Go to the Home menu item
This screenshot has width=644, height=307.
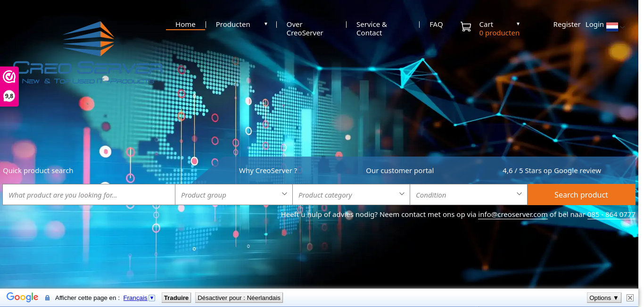tap(185, 25)
